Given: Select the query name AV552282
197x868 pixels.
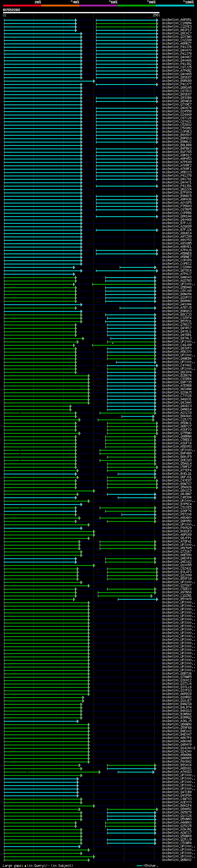Looking at the screenshot, I should click(x=11, y=10).
